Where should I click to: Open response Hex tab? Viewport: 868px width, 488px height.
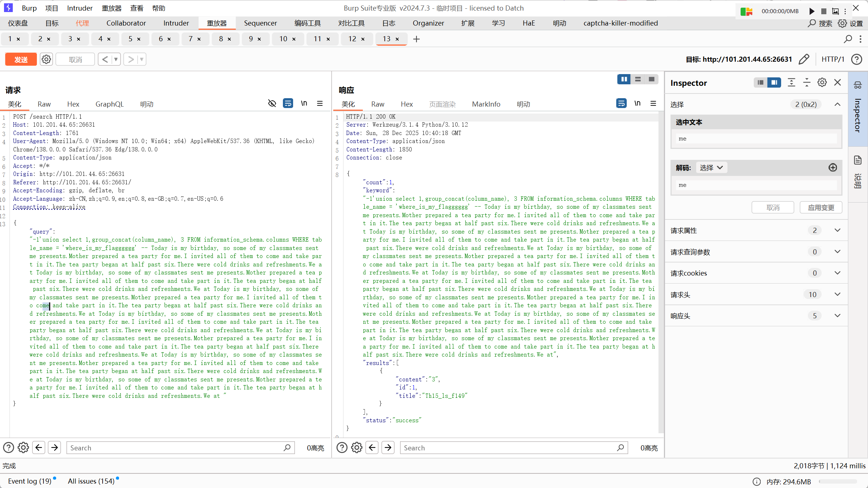click(407, 104)
